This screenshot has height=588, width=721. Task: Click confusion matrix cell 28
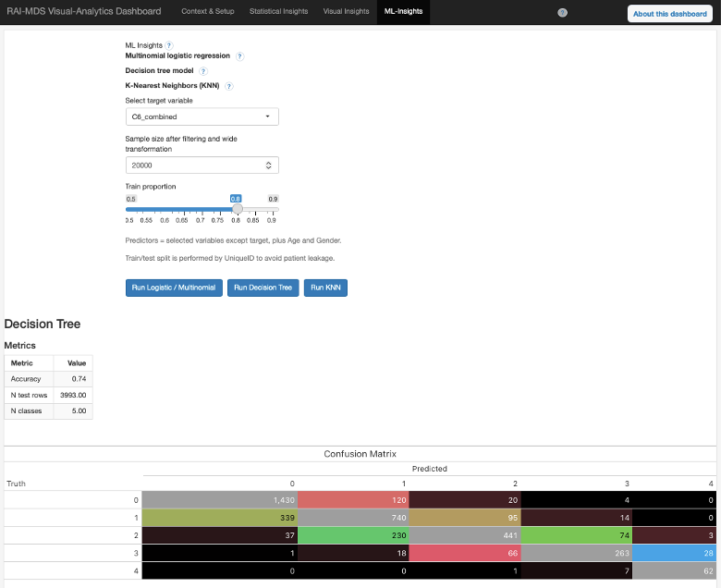(x=674, y=553)
